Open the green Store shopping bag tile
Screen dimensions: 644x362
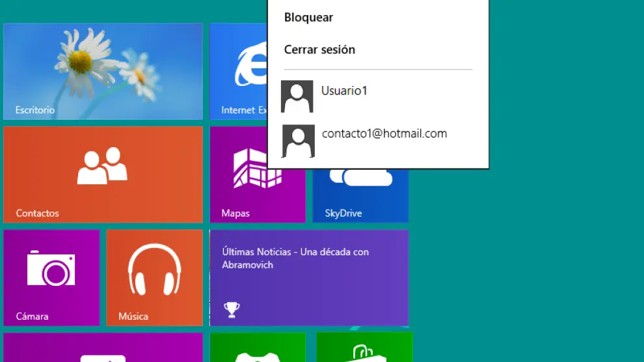coord(364,348)
